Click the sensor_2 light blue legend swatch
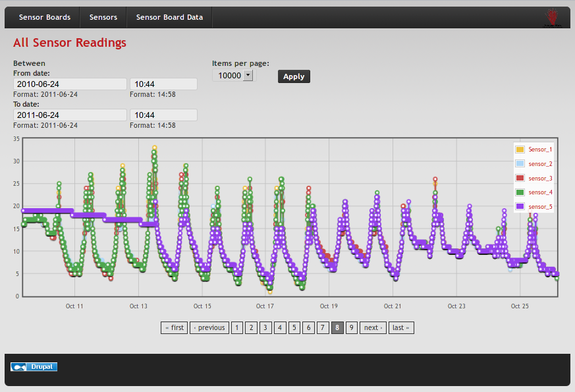575x392 pixels. click(520, 164)
